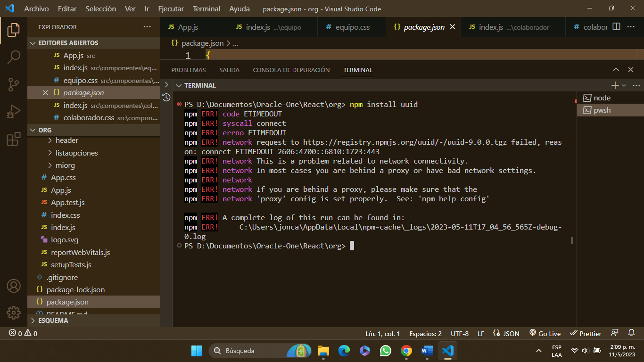
Task: Open Google Chrome from the taskbar
Action: pos(406,351)
